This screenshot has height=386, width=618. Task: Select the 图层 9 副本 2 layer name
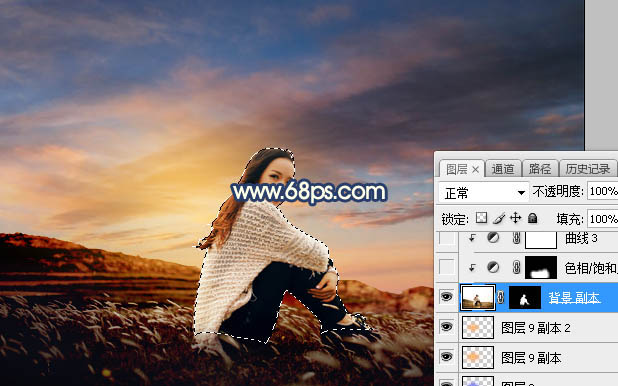click(x=536, y=328)
